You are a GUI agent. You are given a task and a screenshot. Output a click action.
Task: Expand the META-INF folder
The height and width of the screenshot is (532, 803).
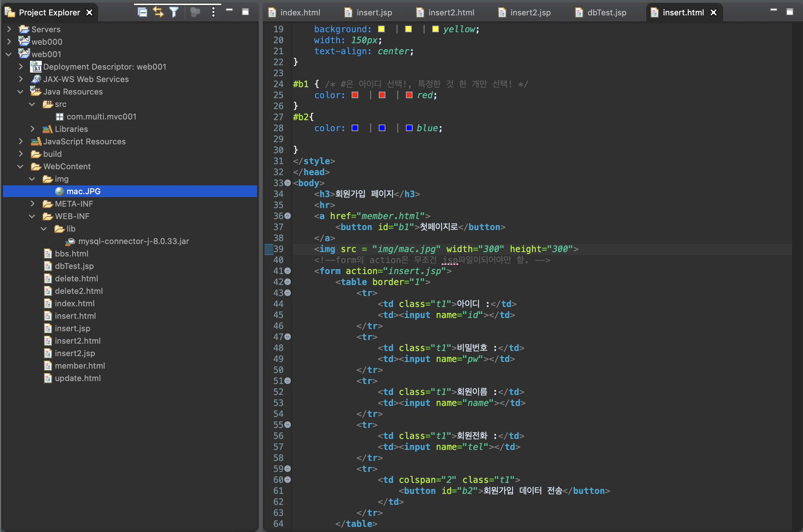(x=32, y=204)
